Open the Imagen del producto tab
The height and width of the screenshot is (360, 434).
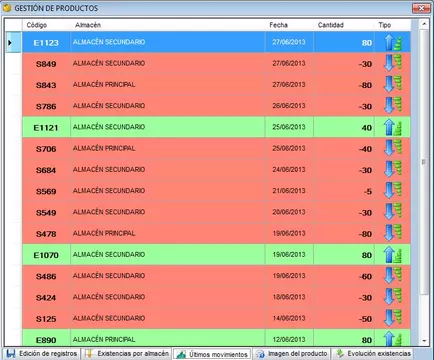point(292,353)
